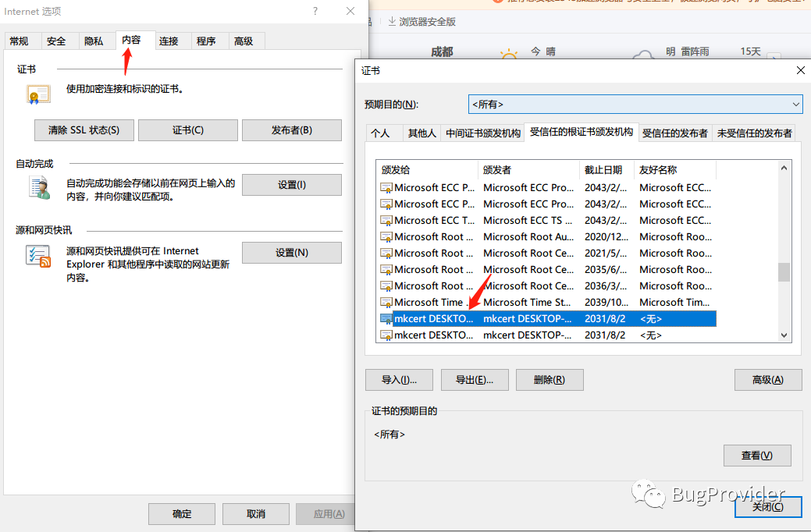The image size is (811, 532).
Task: Click certificate icon of selected mkcert row
Action: pos(386,319)
